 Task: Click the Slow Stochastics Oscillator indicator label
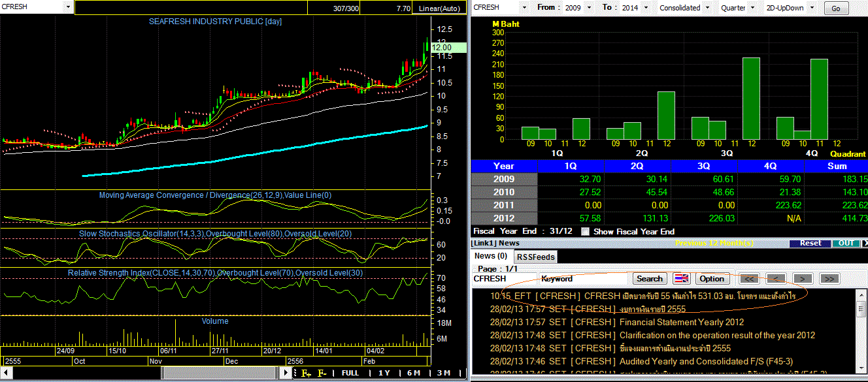(215, 233)
